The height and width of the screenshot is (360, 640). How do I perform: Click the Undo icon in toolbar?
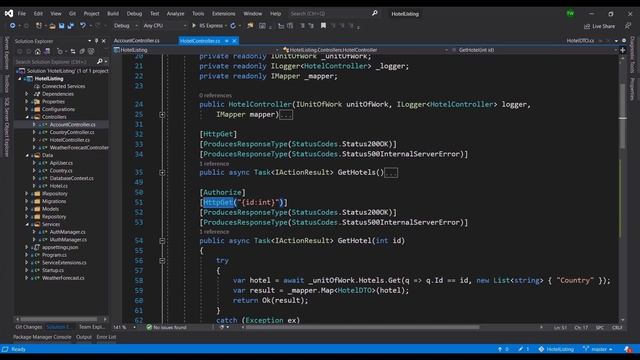(x=83, y=26)
